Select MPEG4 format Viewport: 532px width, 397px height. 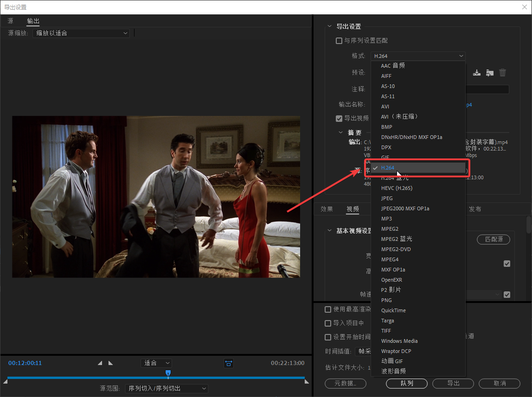pos(418,259)
